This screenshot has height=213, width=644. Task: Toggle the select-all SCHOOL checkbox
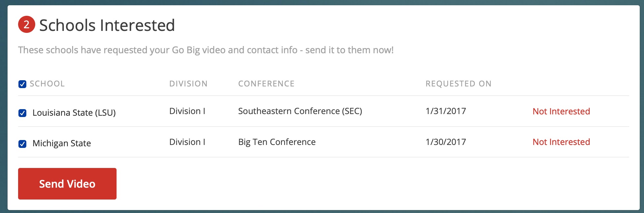point(22,84)
